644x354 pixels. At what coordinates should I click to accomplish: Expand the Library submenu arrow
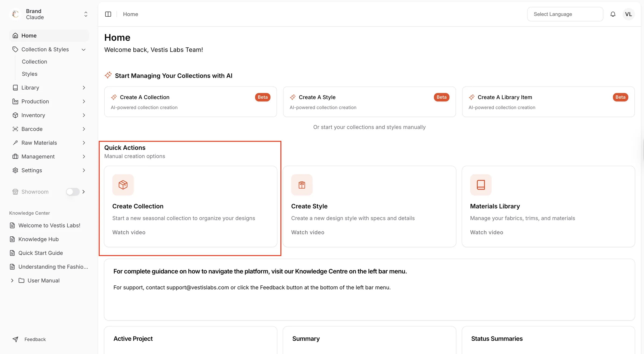pos(84,88)
